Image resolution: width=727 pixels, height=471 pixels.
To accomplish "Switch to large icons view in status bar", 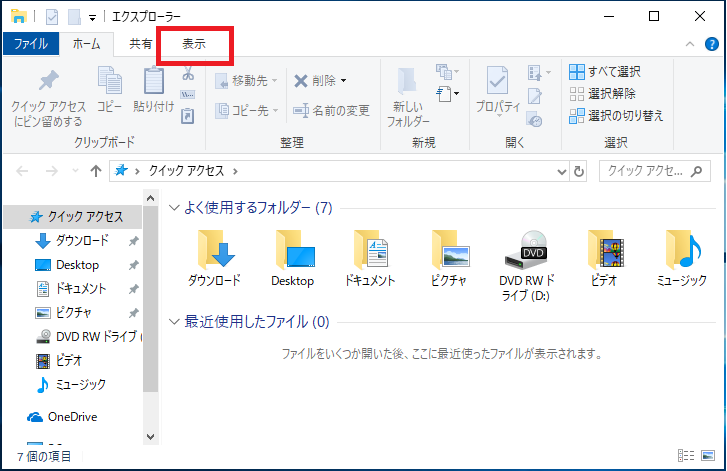I will (x=708, y=456).
